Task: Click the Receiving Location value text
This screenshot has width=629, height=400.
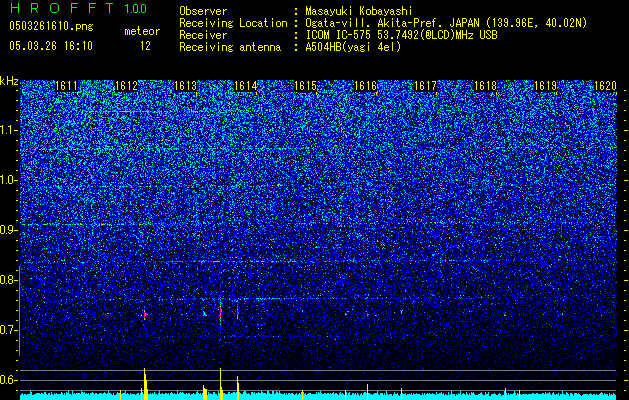Action: pyautogui.click(x=446, y=23)
